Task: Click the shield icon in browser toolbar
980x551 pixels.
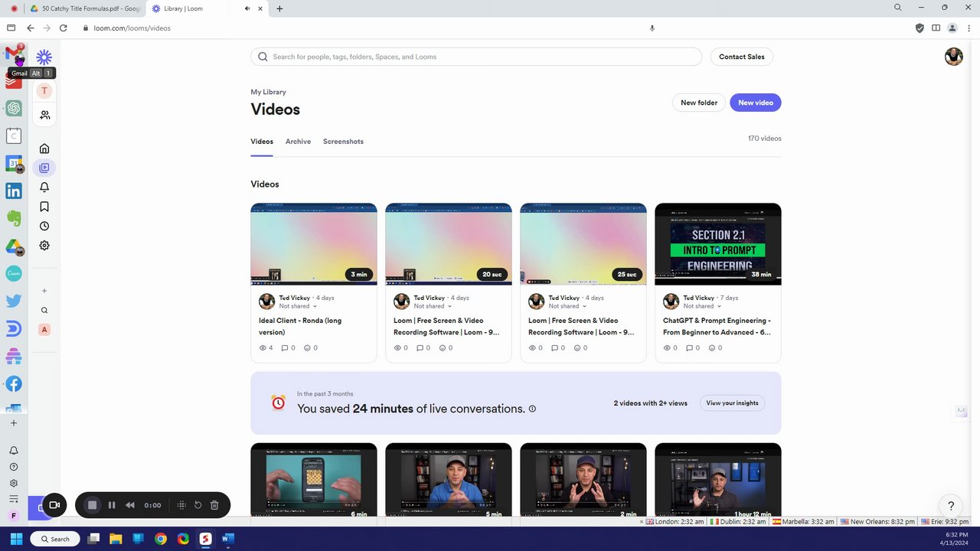Action: tap(920, 28)
